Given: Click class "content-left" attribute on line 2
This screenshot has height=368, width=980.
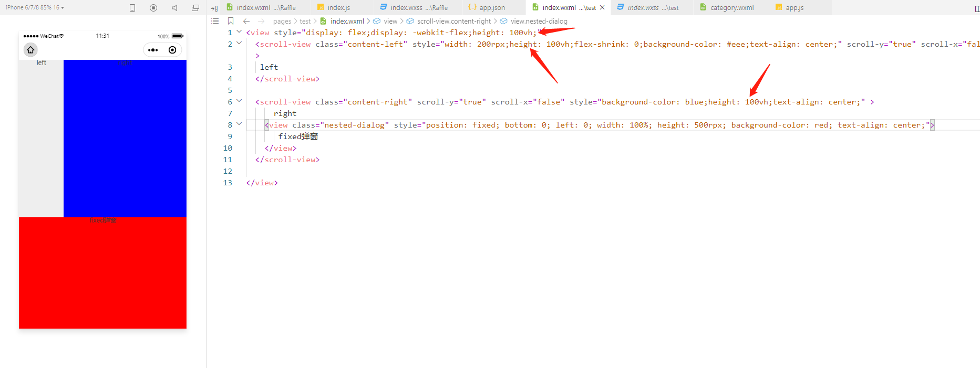Looking at the screenshot, I should pos(362,44).
